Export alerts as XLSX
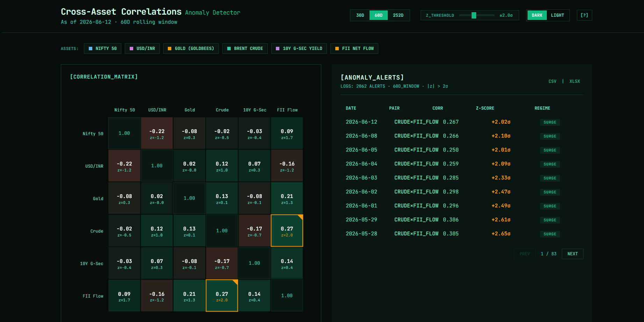The height and width of the screenshot is (322, 644). (574, 81)
